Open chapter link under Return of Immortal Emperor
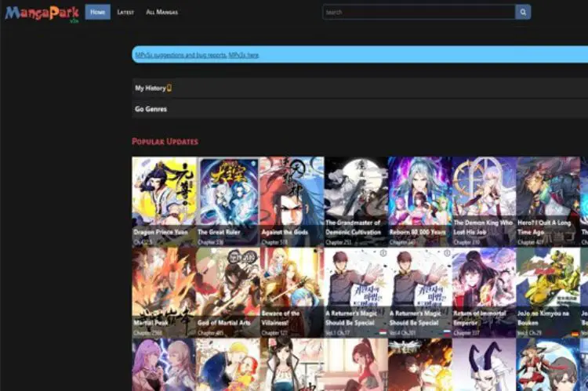 coord(466,333)
